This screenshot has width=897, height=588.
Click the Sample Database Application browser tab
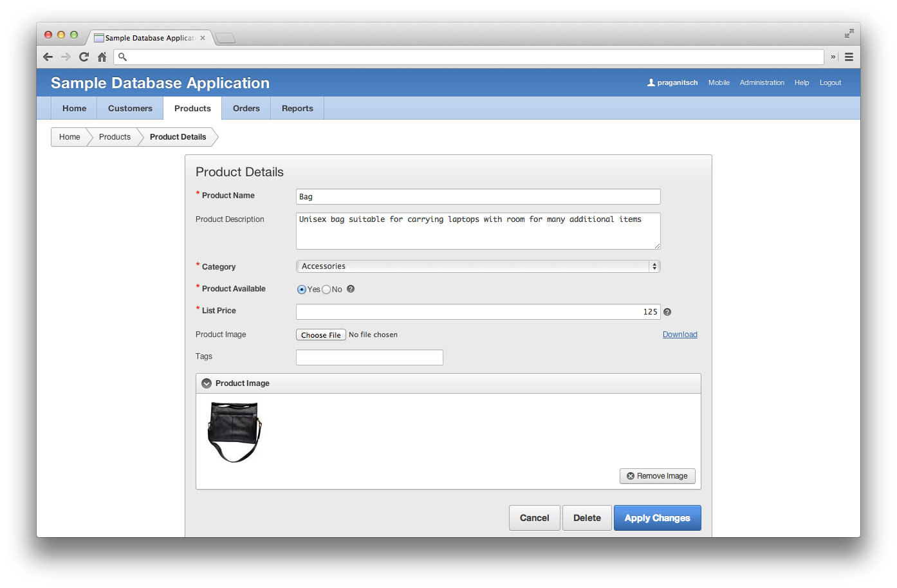(149, 38)
